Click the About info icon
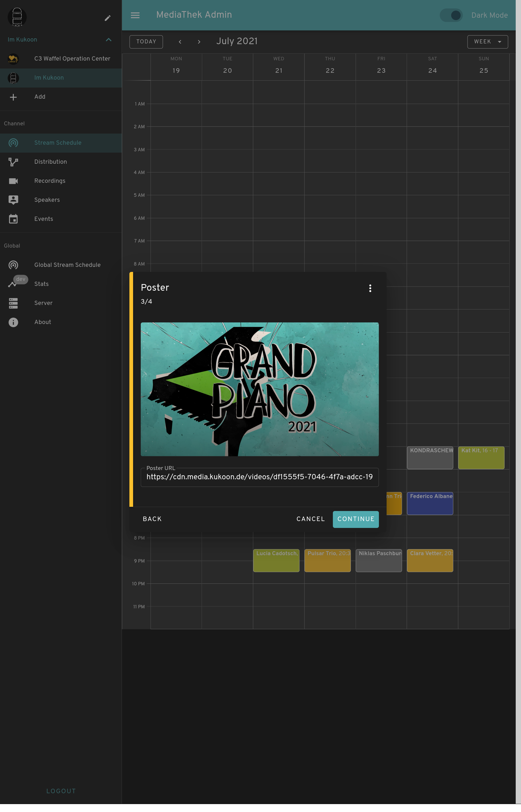Viewport: 521px width, 812px height. click(13, 322)
